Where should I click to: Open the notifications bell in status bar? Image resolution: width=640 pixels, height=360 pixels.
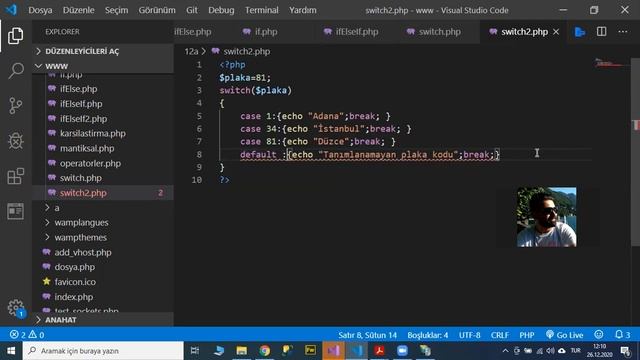pos(622,335)
